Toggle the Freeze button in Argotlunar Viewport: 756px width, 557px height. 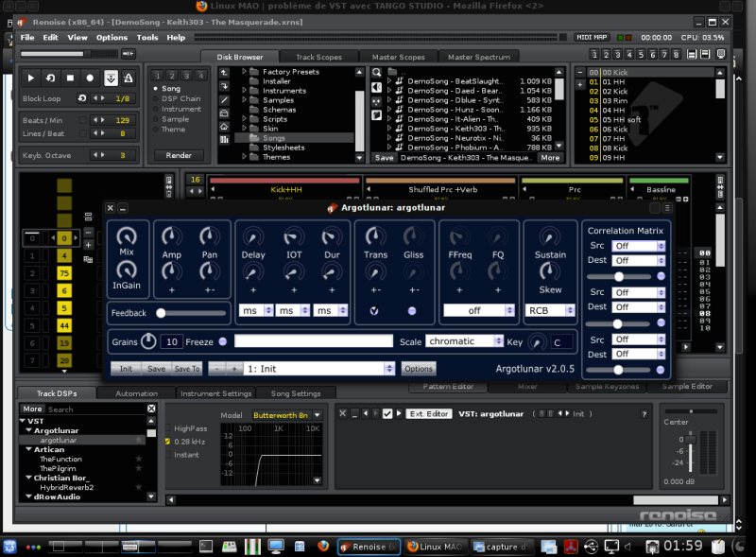click(223, 341)
